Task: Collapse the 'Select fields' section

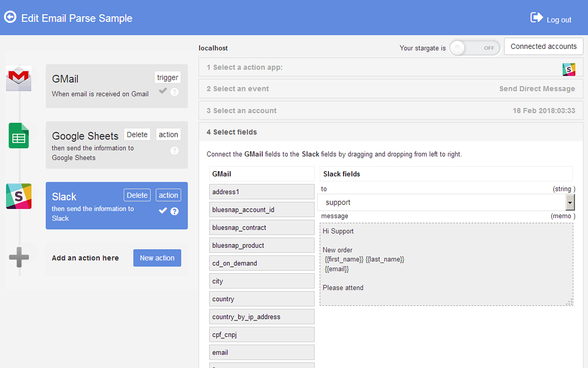Action: (x=390, y=132)
